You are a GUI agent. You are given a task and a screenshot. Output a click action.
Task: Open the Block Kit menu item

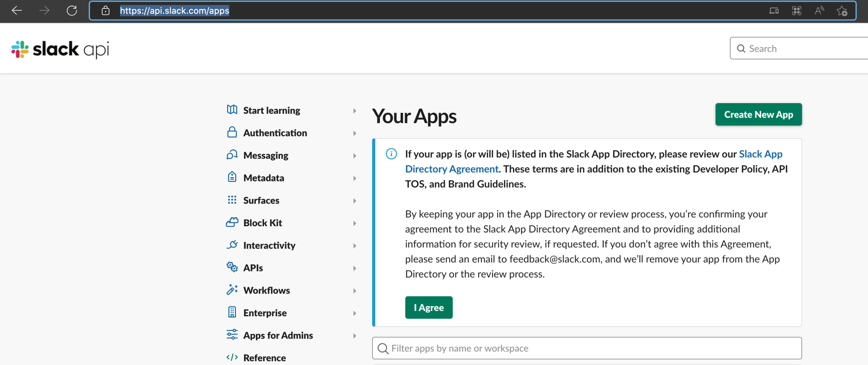(263, 223)
